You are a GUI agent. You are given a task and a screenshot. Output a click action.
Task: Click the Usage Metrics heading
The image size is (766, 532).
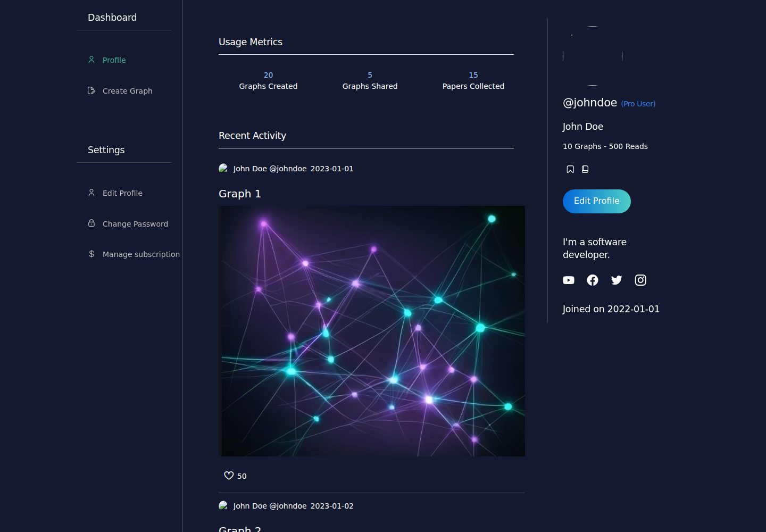251,42
